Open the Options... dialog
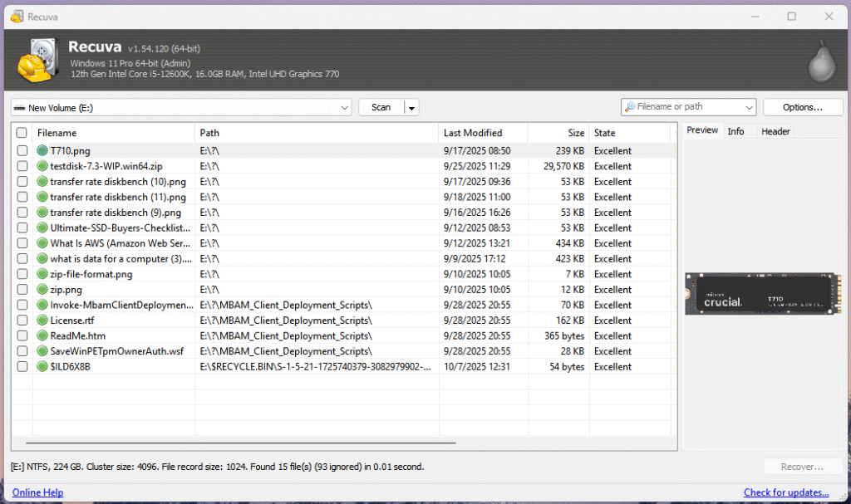This screenshot has height=504, width=851. pos(802,107)
